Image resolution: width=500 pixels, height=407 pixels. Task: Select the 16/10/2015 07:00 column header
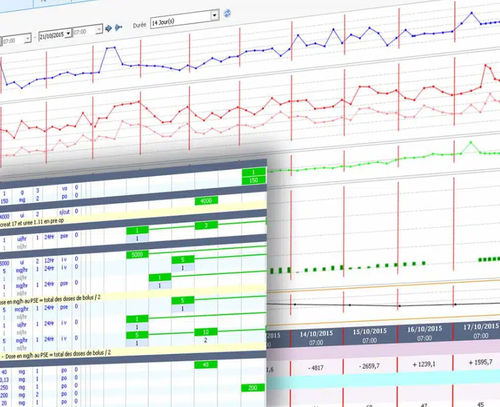[x=425, y=333]
